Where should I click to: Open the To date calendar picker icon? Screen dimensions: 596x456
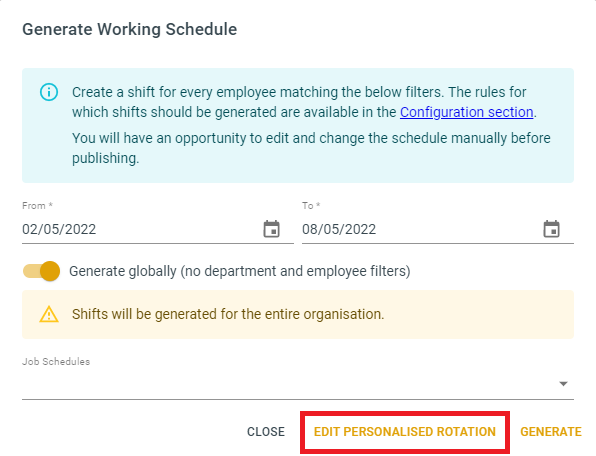pos(551,229)
